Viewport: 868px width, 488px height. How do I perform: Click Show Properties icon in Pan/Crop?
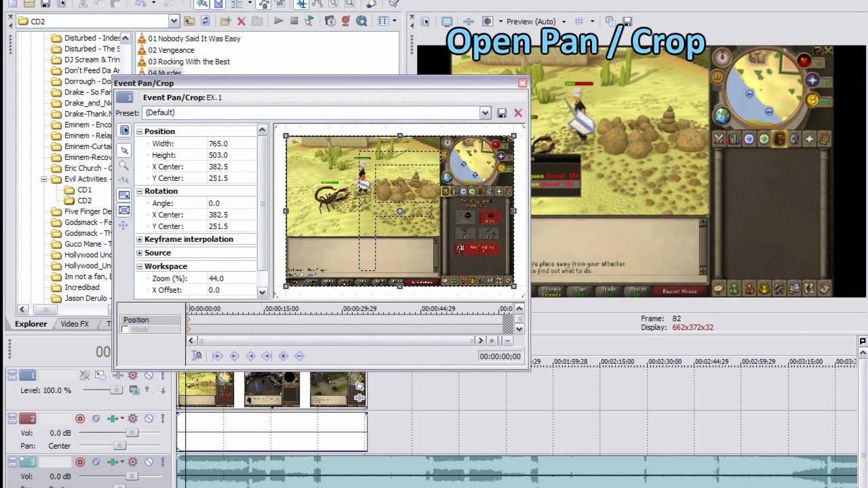click(x=124, y=130)
